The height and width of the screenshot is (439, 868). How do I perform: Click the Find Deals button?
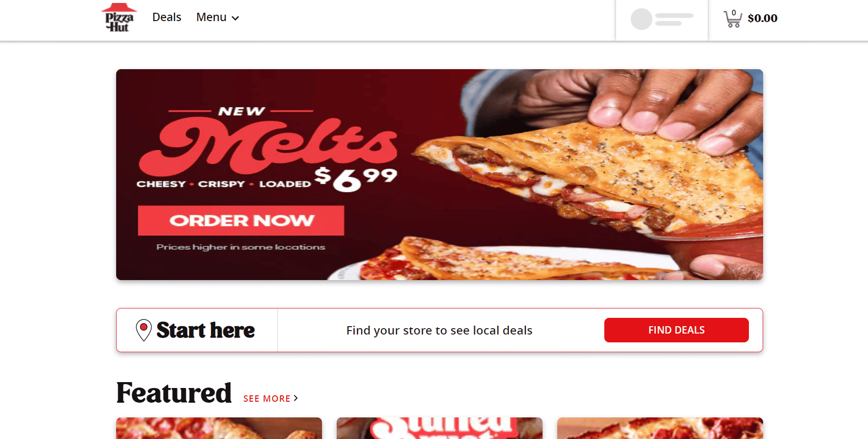tap(676, 330)
